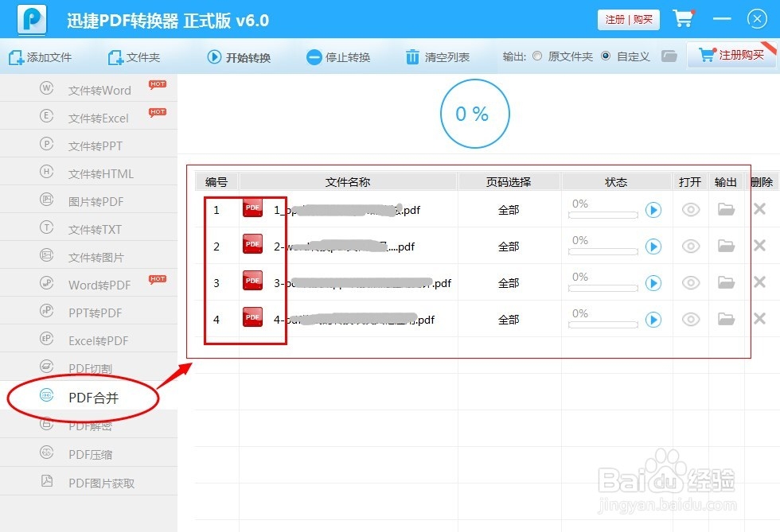Click the progress bar of file 2
This screenshot has height=532, width=780.
pyautogui.click(x=603, y=252)
